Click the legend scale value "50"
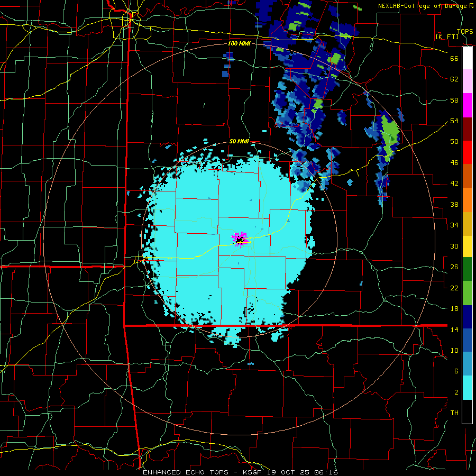The image size is (476, 476). point(454,142)
